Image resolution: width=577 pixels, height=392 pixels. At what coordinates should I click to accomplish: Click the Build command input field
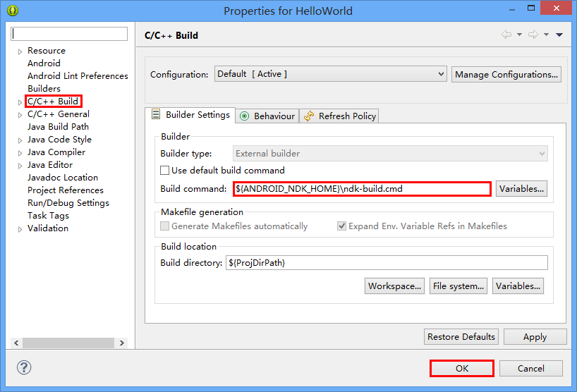coord(362,189)
